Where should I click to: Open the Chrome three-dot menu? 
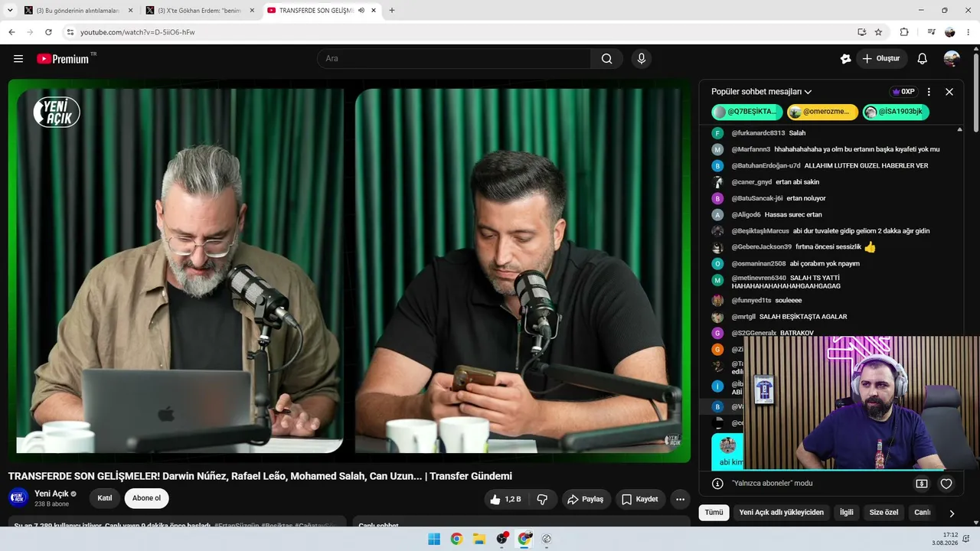969,32
